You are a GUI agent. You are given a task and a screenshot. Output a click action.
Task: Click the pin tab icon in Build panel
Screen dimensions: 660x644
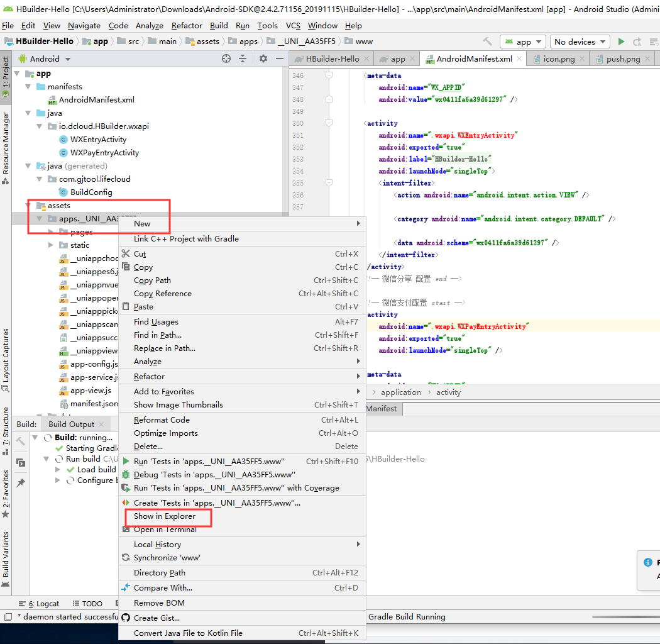(x=20, y=482)
